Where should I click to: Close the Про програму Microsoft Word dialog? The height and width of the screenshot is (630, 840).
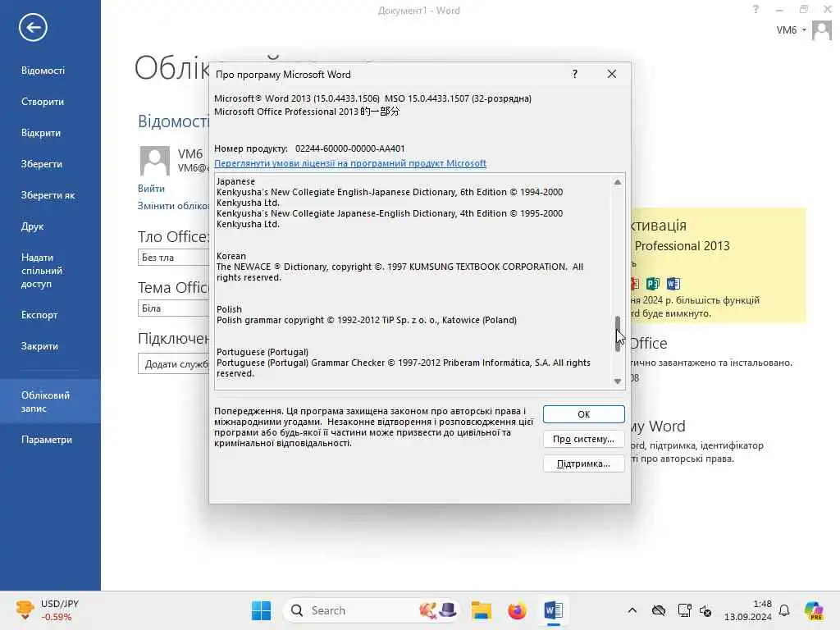click(x=612, y=74)
